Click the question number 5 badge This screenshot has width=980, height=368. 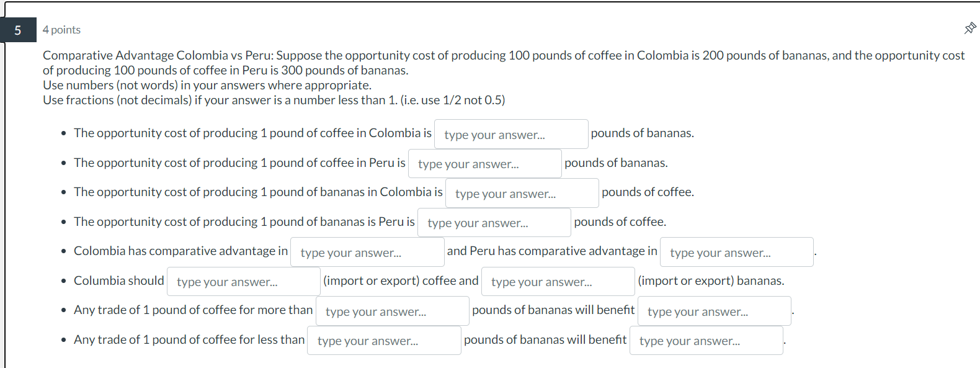pos(18,30)
